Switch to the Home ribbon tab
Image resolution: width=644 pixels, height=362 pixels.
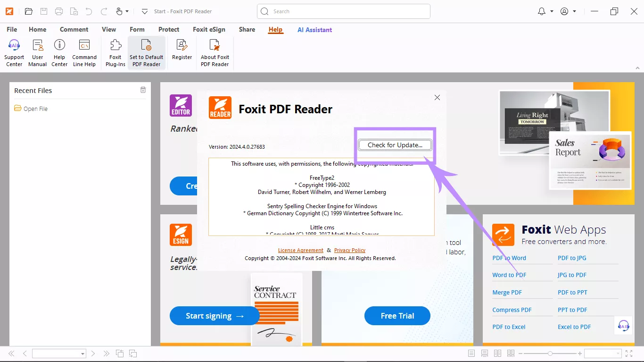[38, 29]
